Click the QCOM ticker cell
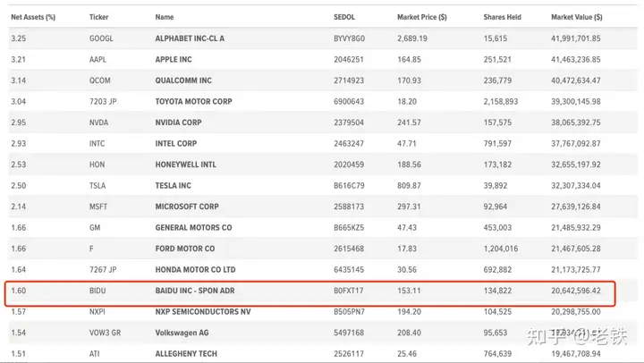Viewport: 644px width, 363px height. 100,80
